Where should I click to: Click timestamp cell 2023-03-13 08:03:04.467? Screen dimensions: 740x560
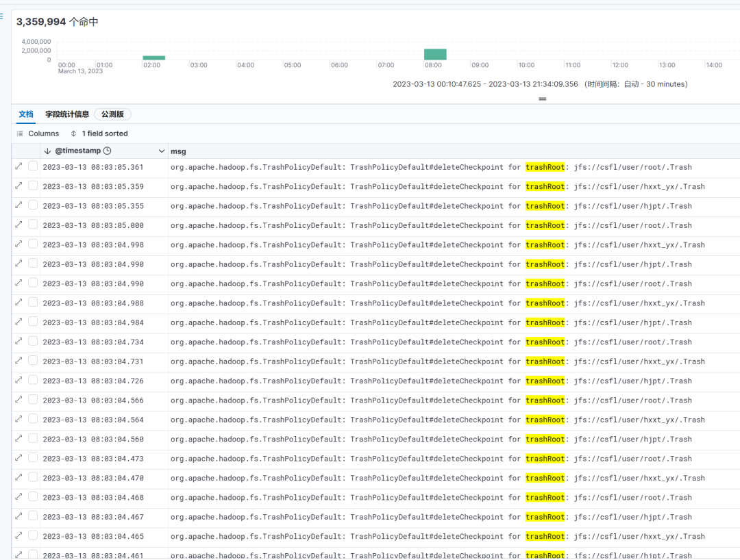click(x=93, y=517)
